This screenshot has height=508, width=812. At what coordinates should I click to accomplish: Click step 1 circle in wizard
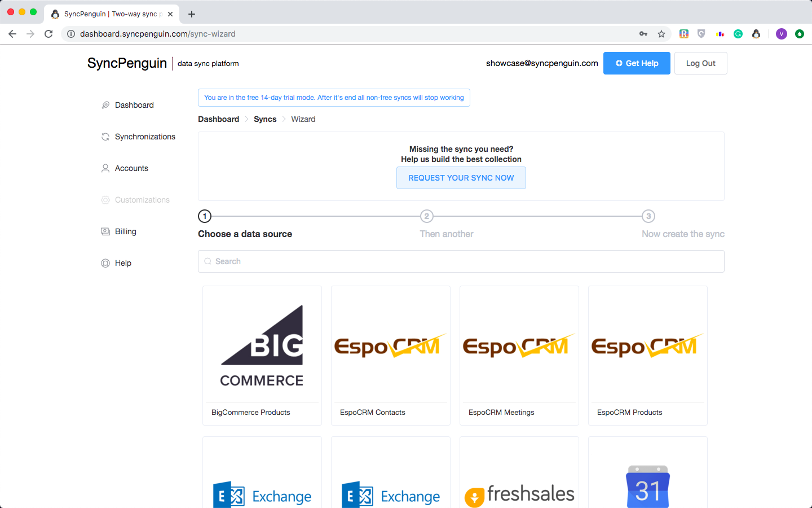pyautogui.click(x=205, y=216)
